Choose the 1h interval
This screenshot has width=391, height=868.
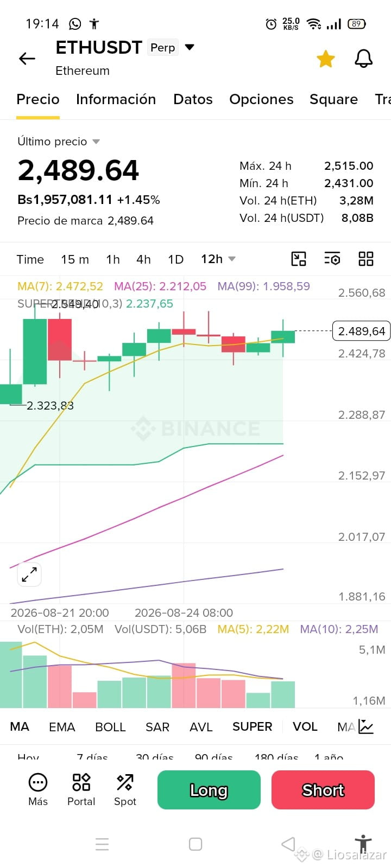click(113, 259)
